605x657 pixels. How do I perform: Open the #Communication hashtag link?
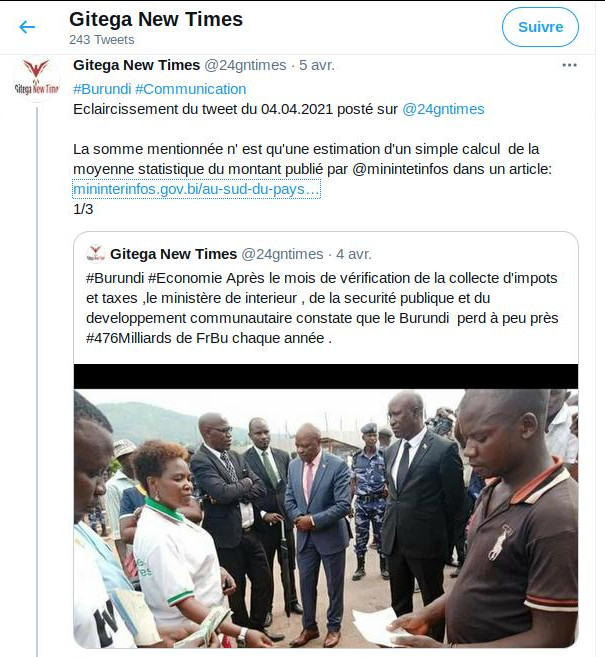pos(191,89)
